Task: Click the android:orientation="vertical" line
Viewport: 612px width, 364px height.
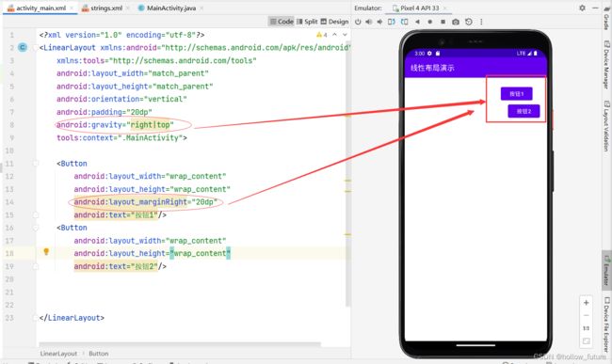Action: [121, 99]
